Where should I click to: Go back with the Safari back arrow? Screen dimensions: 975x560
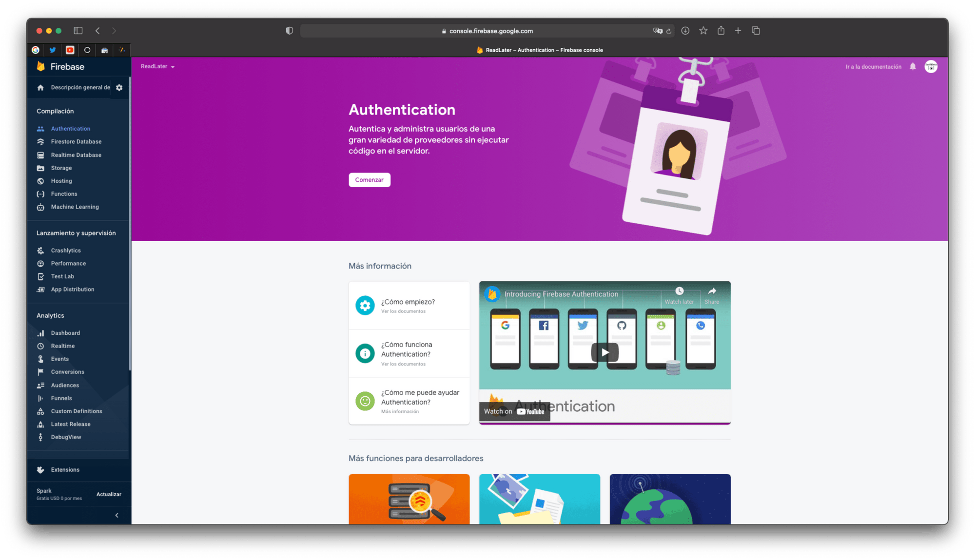pyautogui.click(x=97, y=31)
